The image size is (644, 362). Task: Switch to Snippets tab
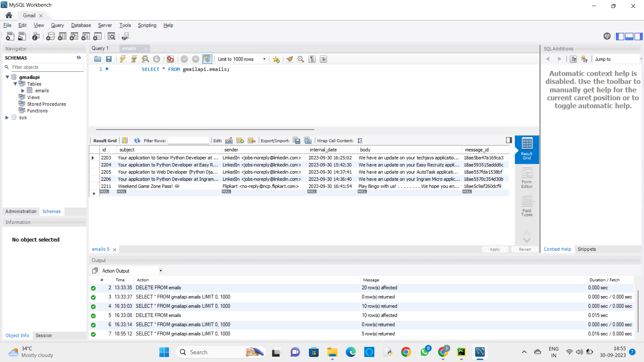click(x=587, y=249)
